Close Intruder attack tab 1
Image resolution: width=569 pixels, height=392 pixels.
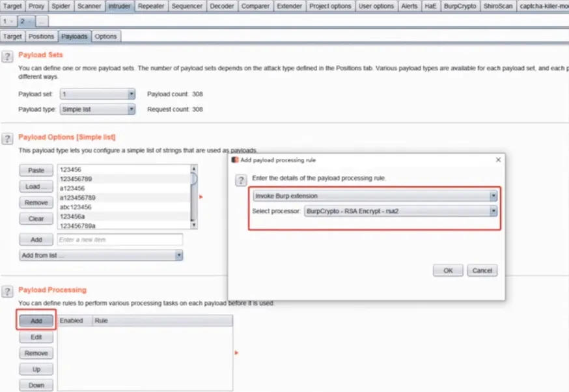pos(12,21)
